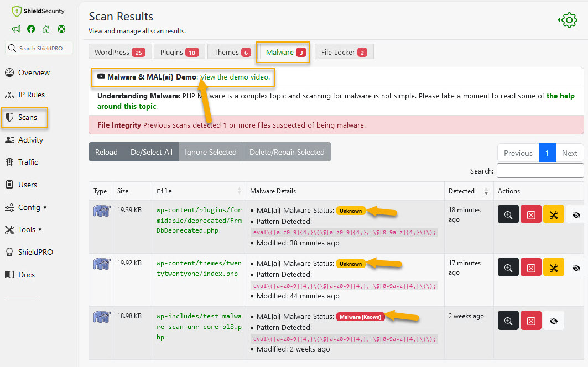
Task: Go to Next results page
Action: click(569, 153)
